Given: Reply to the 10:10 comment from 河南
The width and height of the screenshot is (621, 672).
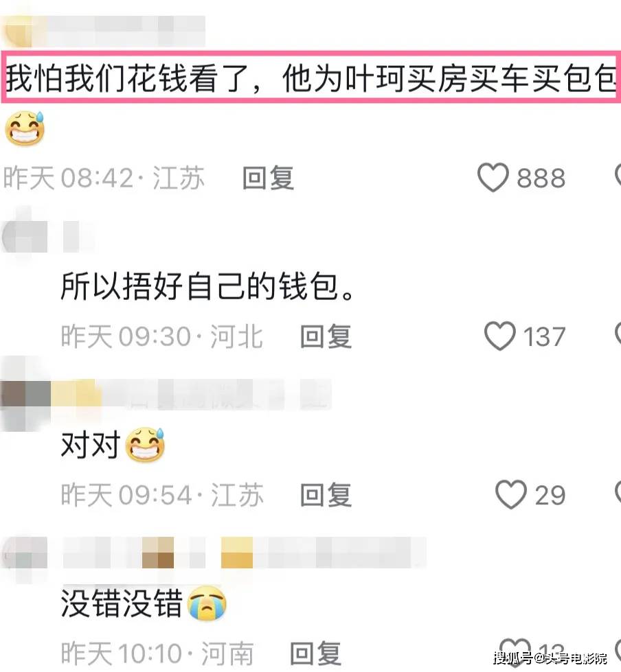Looking at the screenshot, I should (x=315, y=653).
